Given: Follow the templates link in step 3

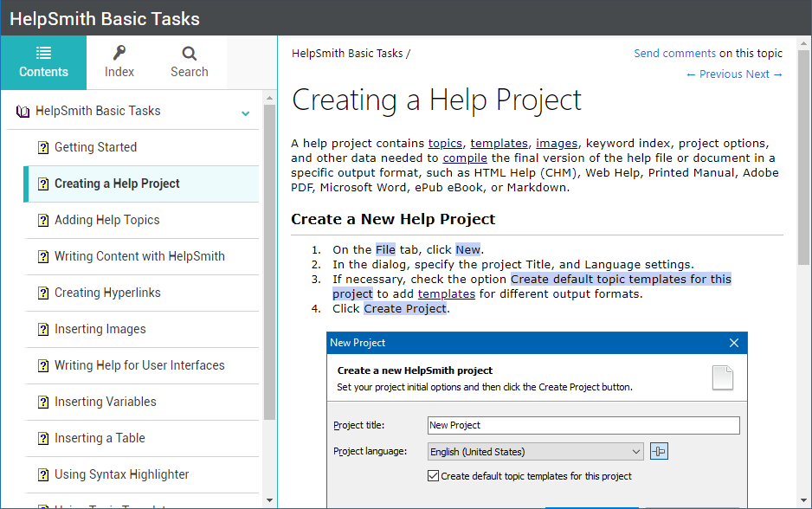Looking at the screenshot, I should click(446, 294).
